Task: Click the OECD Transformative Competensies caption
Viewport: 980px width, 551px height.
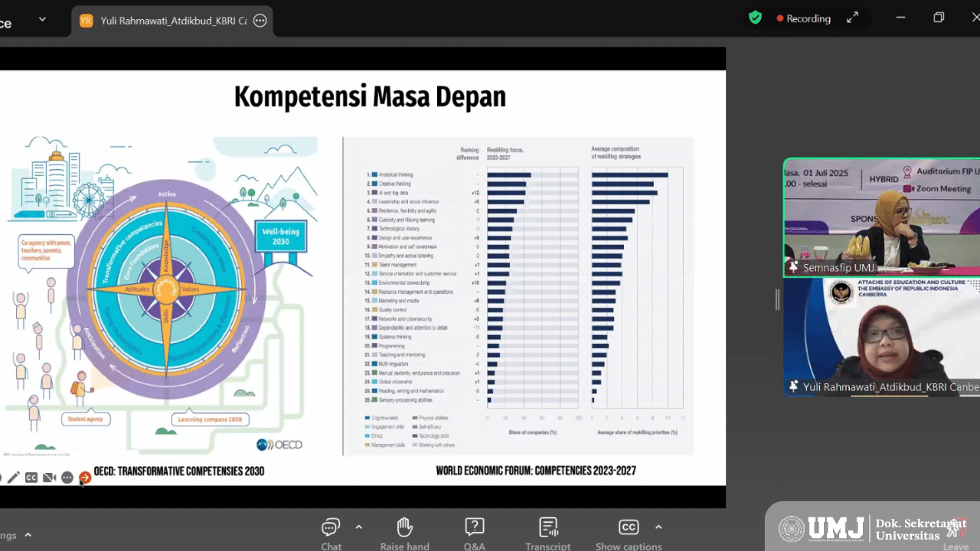Action: (179, 471)
